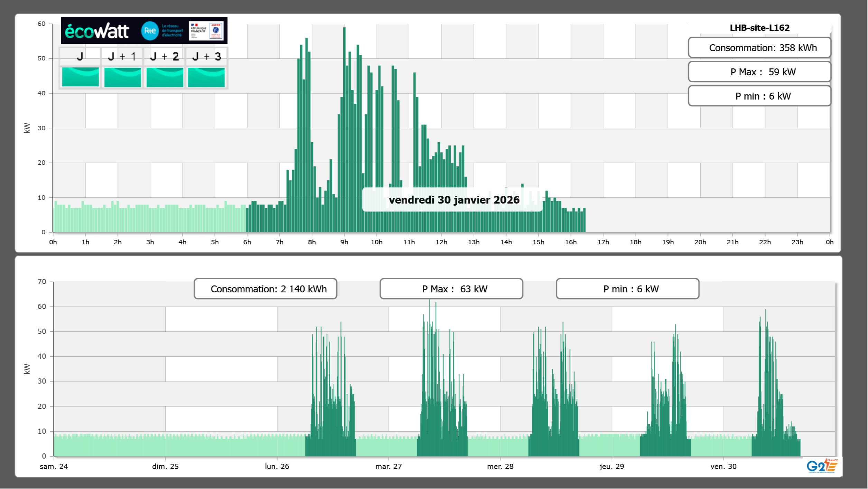Click the green indicator under J + 2
Screen dimensions: 868x489
point(165,77)
